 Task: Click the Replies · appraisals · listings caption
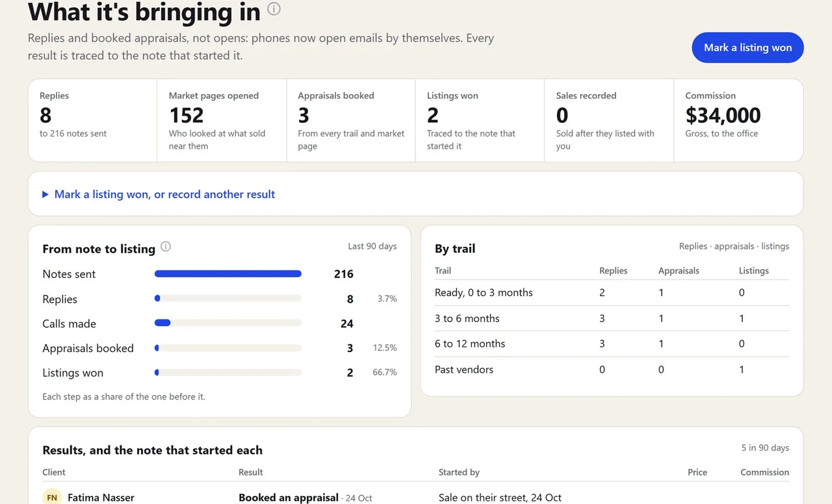pyautogui.click(x=734, y=246)
